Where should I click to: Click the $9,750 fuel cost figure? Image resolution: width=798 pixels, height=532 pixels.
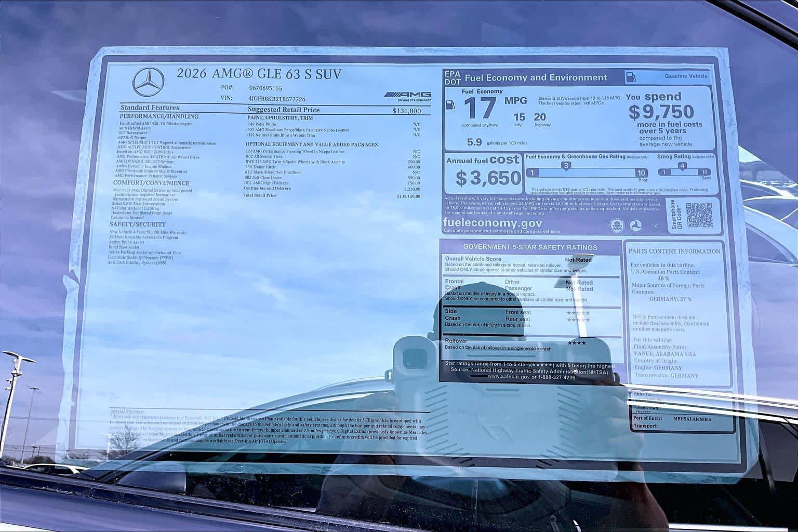coord(661,112)
